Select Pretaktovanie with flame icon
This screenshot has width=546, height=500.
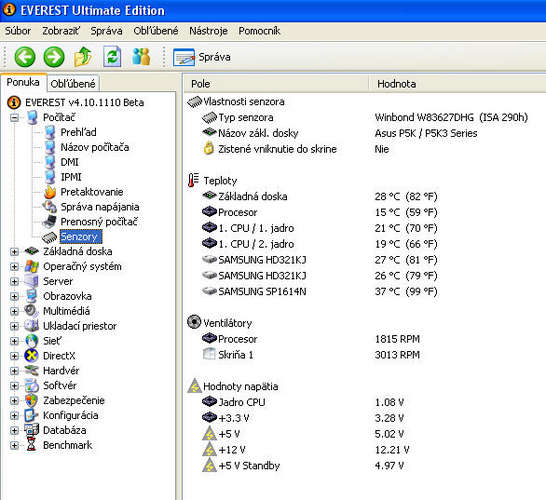(92, 192)
